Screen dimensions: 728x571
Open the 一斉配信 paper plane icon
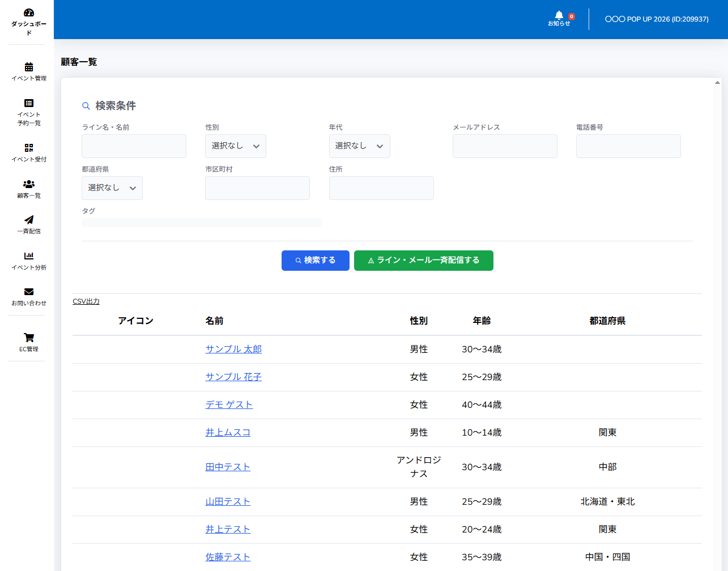tap(29, 220)
